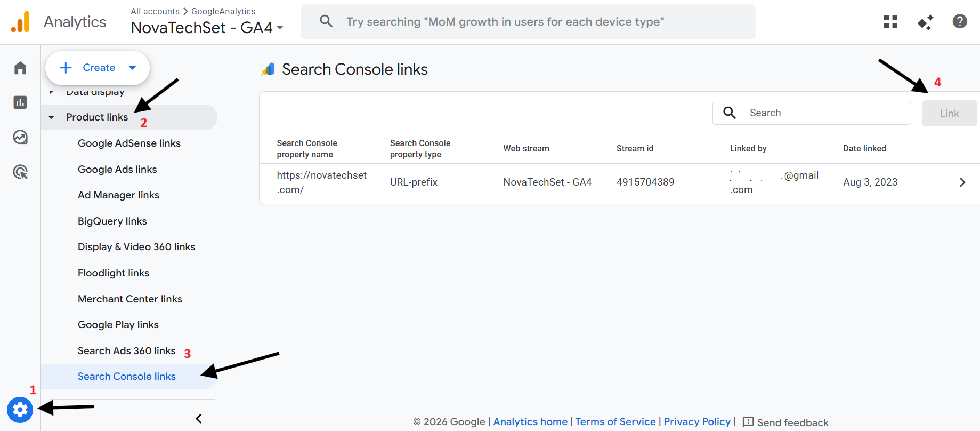This screenshot has width=980, height=431.
Task: Open Merchant Center links
Action: point(130,299)
